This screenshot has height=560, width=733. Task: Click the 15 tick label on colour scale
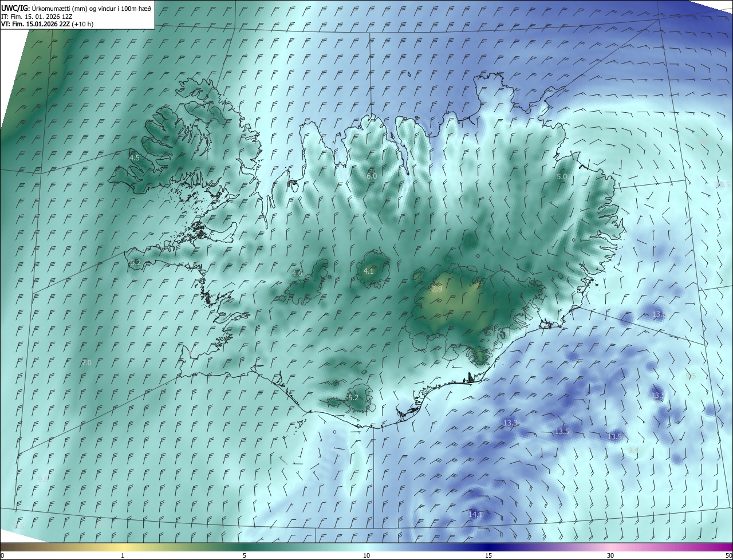click(488, 555)
